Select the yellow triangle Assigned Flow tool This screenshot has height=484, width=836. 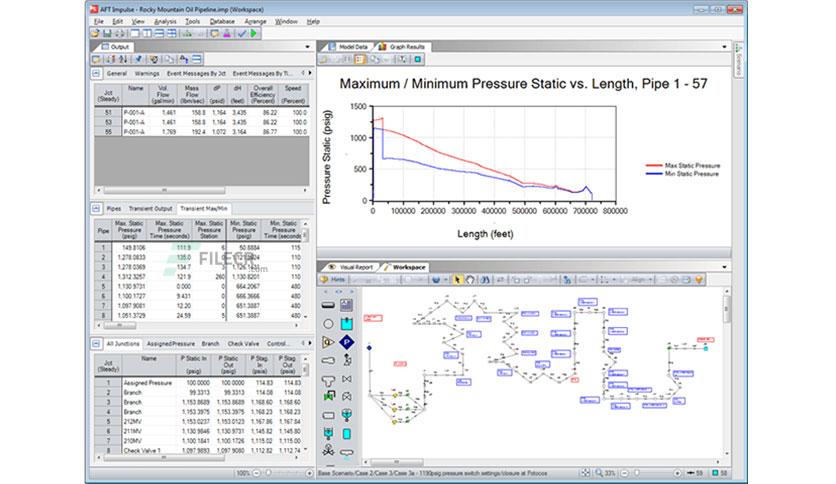[x=328, y=342]
